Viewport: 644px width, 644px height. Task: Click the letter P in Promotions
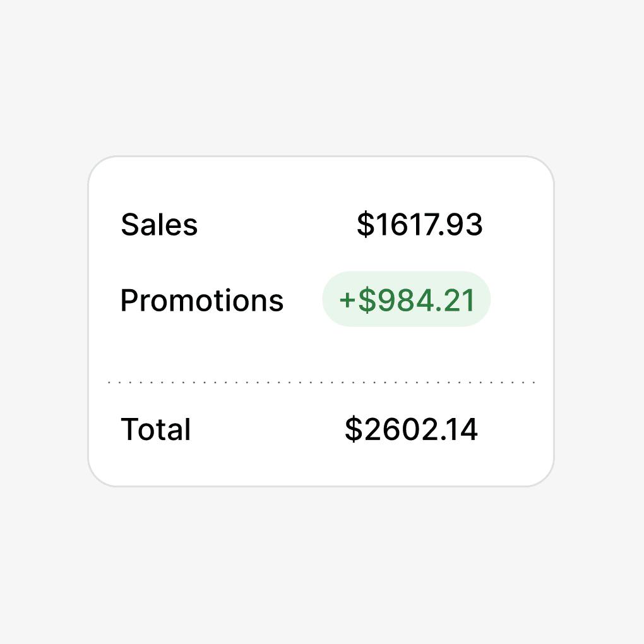tap(129, 300)
